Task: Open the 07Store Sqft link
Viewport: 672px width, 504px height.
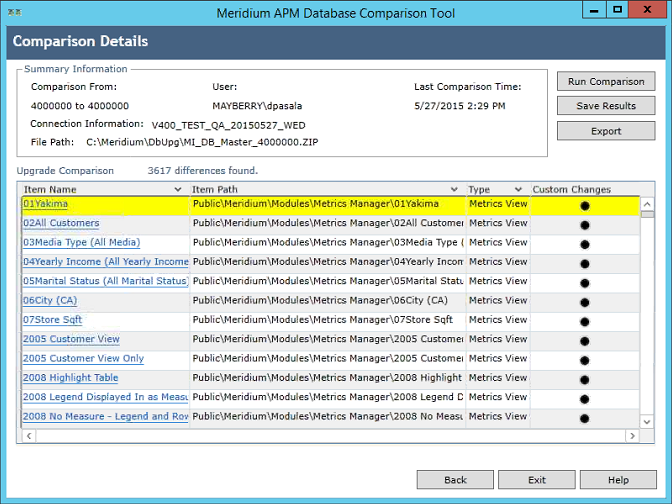Action: click(x=52, y=320)
